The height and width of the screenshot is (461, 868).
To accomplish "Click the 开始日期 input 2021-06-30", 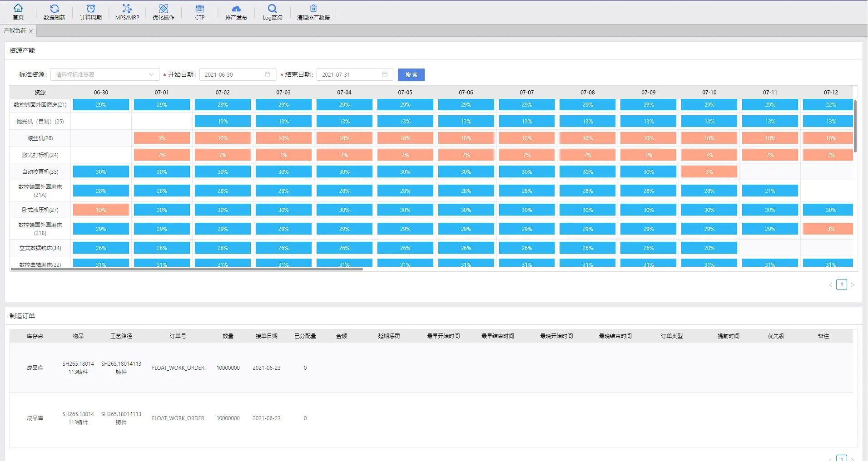I will tap(238, 74).
